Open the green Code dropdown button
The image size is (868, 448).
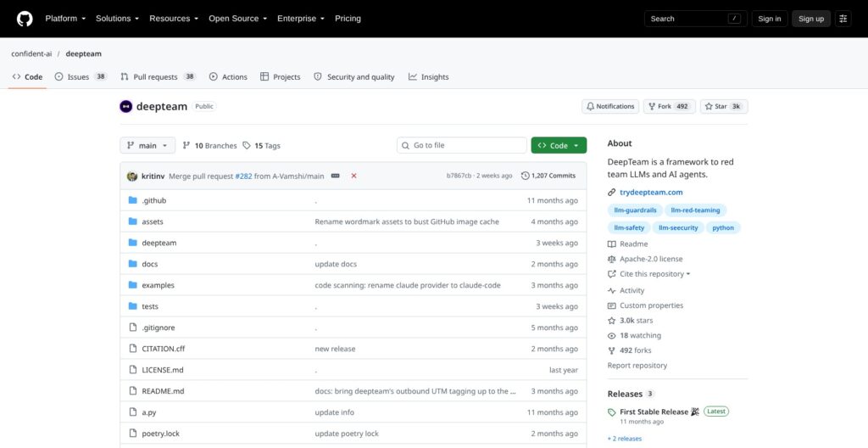click(559, 145)
